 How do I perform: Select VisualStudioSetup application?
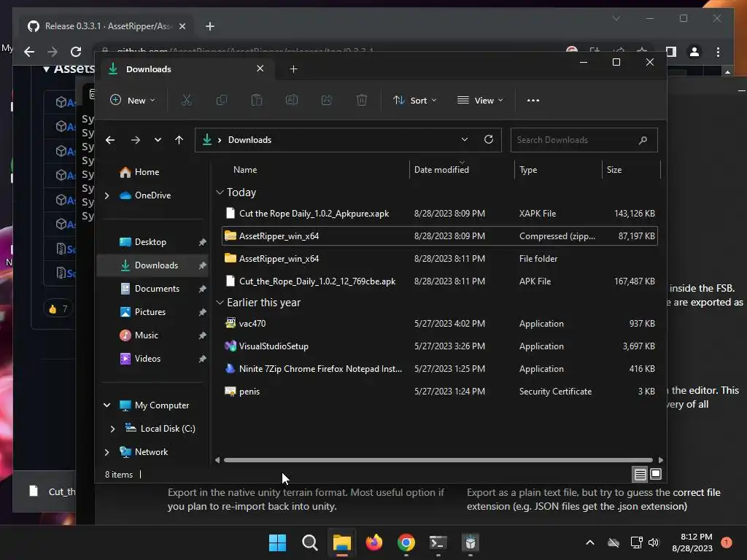coord(440,346)
